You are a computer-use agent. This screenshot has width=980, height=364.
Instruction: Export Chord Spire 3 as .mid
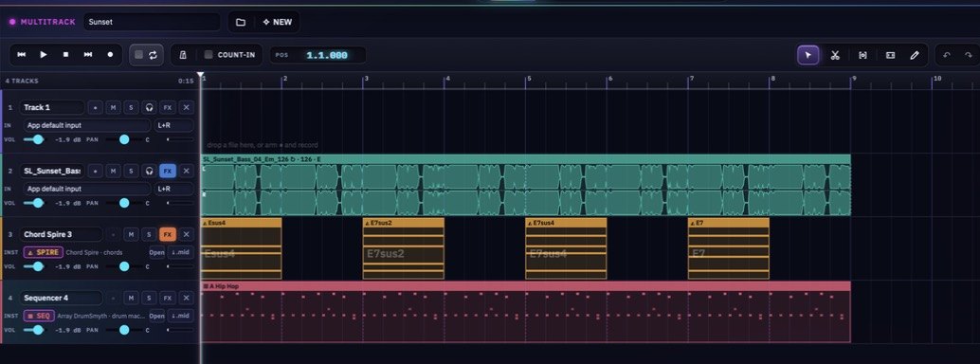coord(181,253)
